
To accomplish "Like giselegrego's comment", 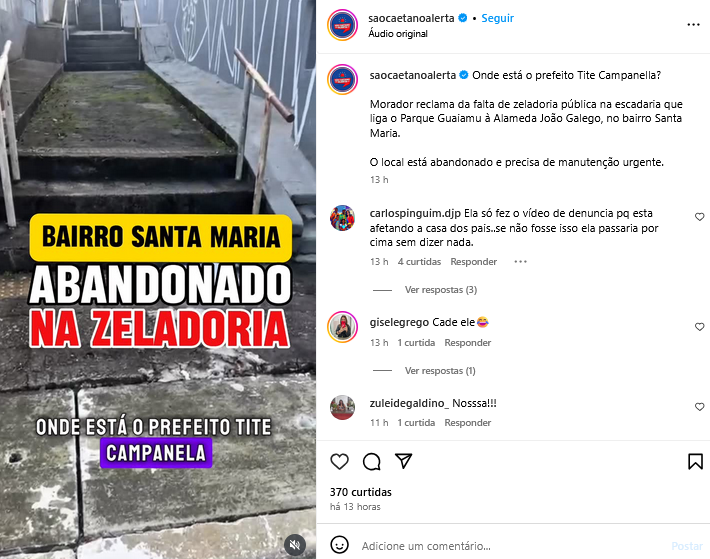I will pyautogui.click(x=700, y=327).
